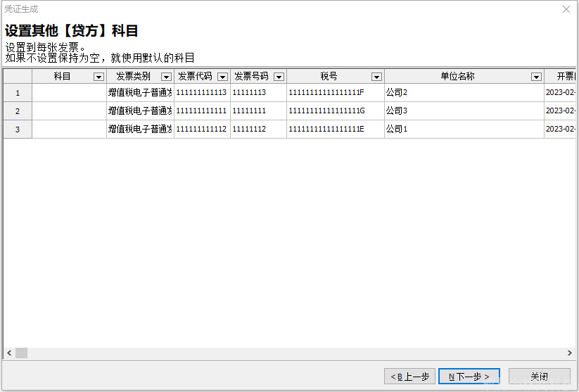Expand the 税号 column filter arrow

(376, 77)
